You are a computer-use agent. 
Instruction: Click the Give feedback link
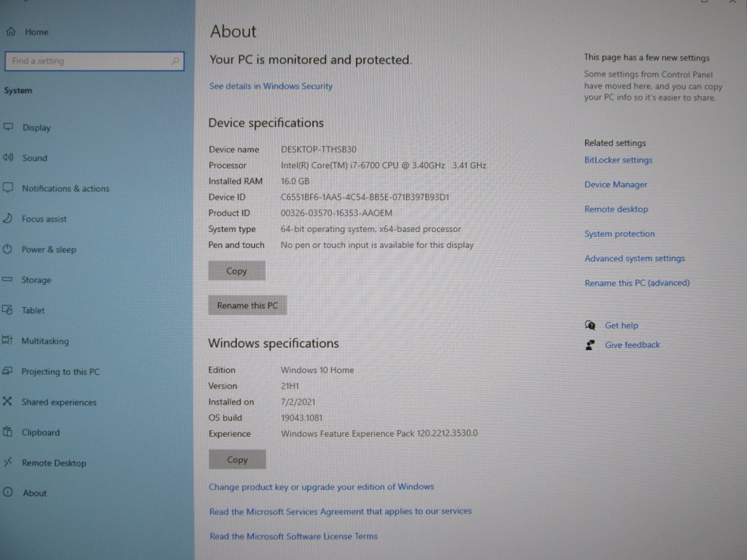632,345
